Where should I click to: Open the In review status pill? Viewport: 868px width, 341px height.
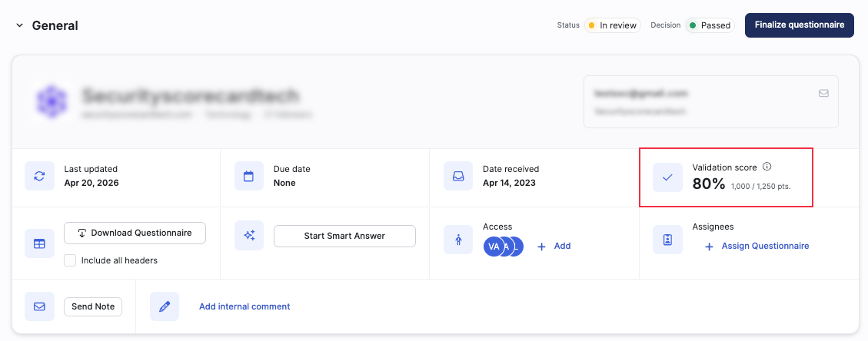click(x=612, y=25)
